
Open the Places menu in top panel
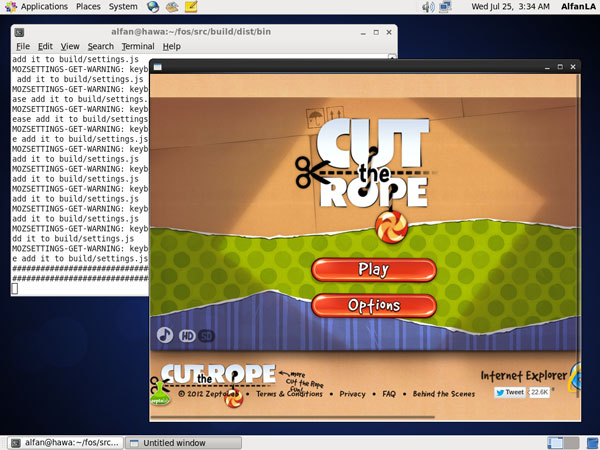pos(88,7)
